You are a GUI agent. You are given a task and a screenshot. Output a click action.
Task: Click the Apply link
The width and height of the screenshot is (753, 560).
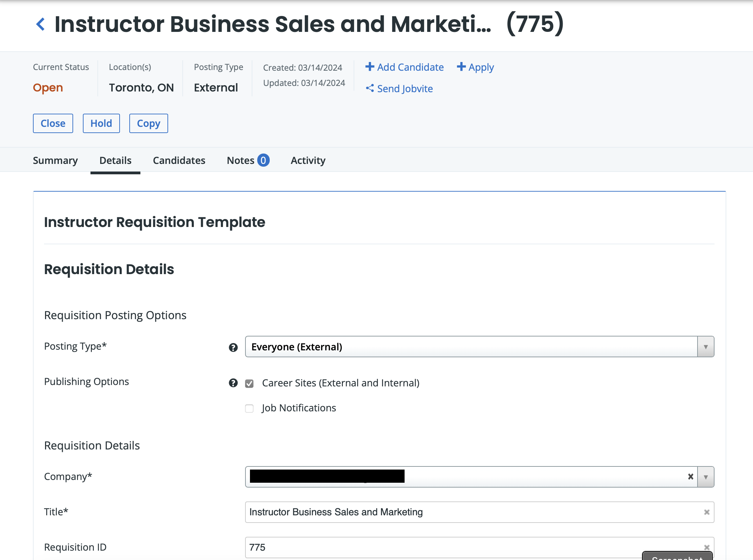pos(476,67)
